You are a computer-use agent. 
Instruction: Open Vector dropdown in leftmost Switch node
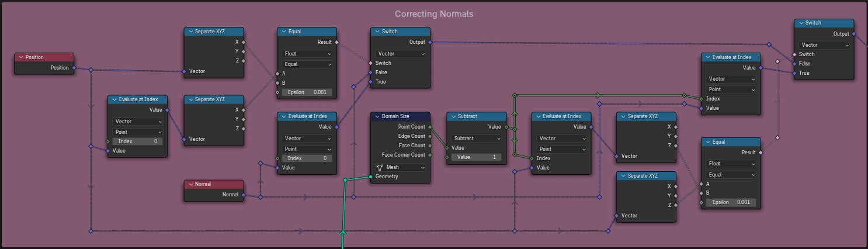pos(401,54)
